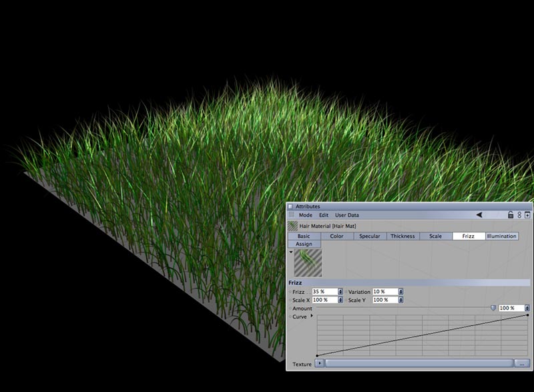Expand the Curve disclosure arrow
The width and height of the screenshot is (534, 392).
pos(312,316)
